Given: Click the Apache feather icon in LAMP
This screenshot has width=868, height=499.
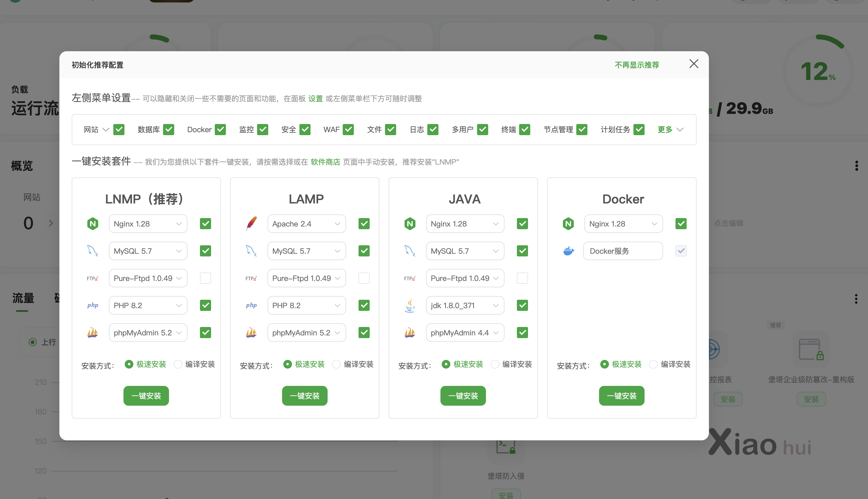Looking at the screenshot, I should (x=251, y=224).
